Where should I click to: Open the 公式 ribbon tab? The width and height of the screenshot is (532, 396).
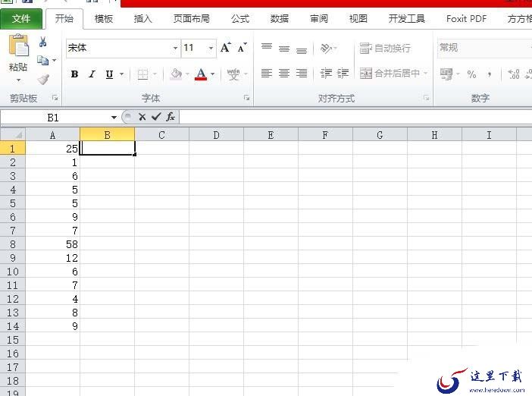(x=240, y=19)
